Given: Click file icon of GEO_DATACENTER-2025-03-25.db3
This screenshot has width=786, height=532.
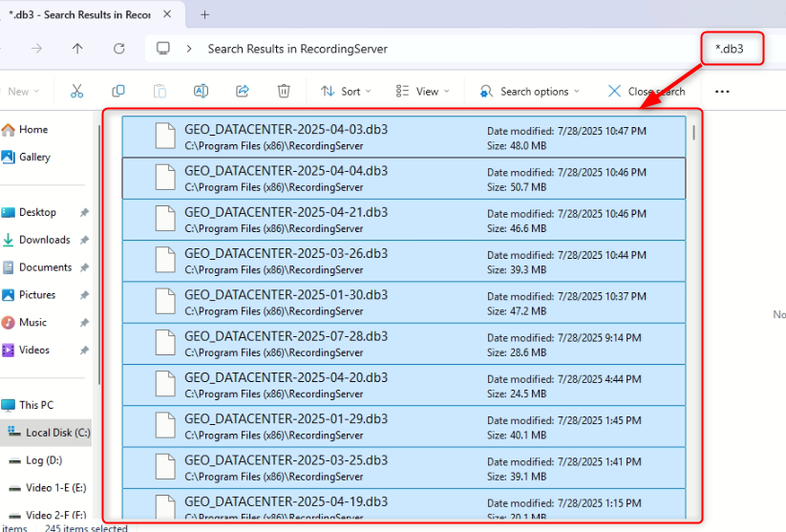Looking at the screenshot, I should tap(165, 467).
